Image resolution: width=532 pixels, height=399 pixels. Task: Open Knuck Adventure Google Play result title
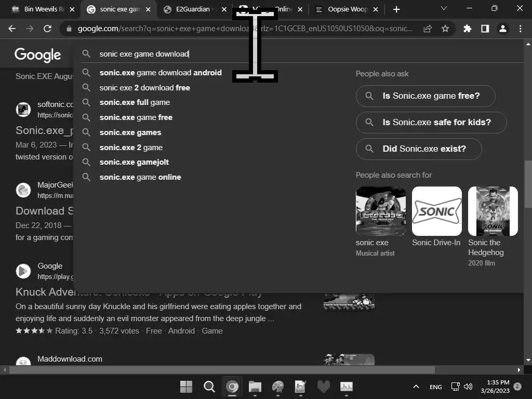pos(139,292)
